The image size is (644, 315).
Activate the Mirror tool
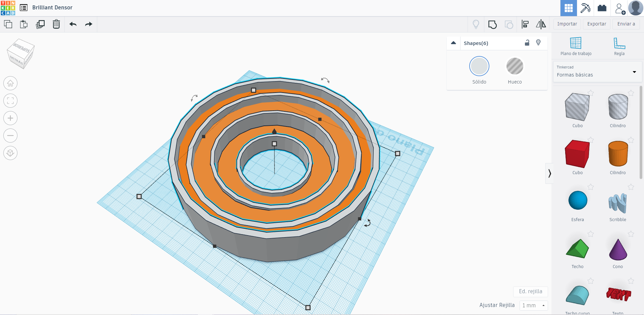coord(541,24)
